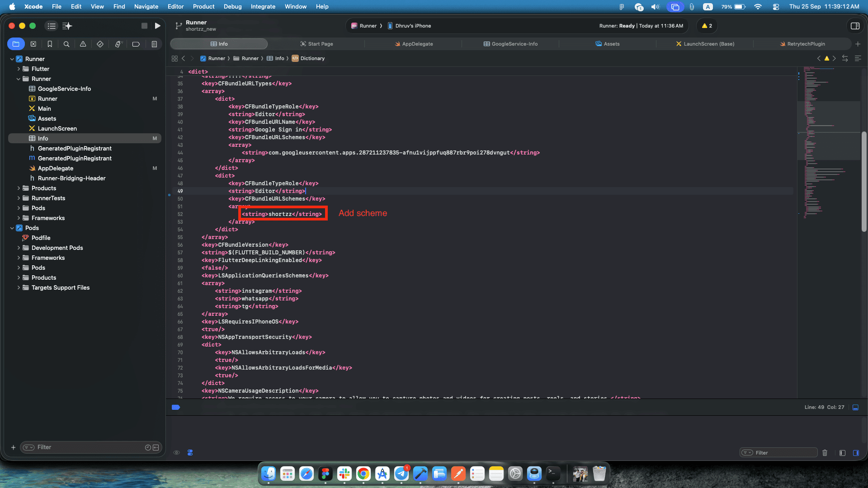Open Runner: Ready build status details

[641, 26]
